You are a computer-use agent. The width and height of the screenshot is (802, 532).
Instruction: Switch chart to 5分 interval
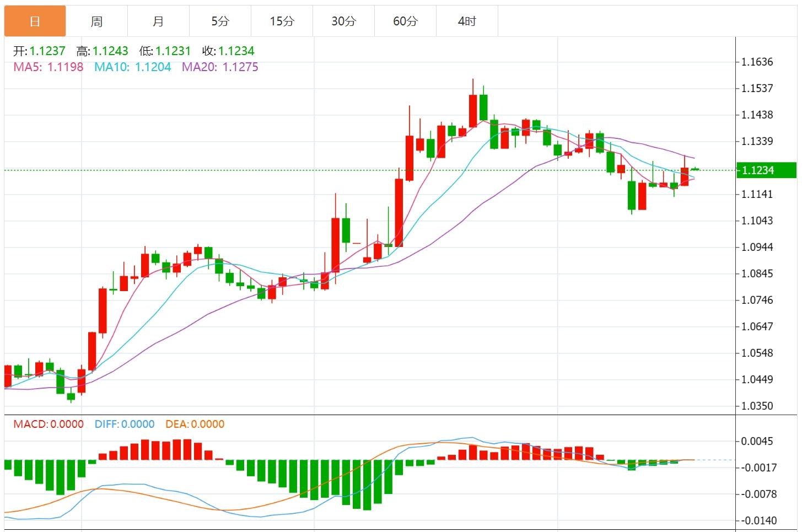[x=220, y=22]
